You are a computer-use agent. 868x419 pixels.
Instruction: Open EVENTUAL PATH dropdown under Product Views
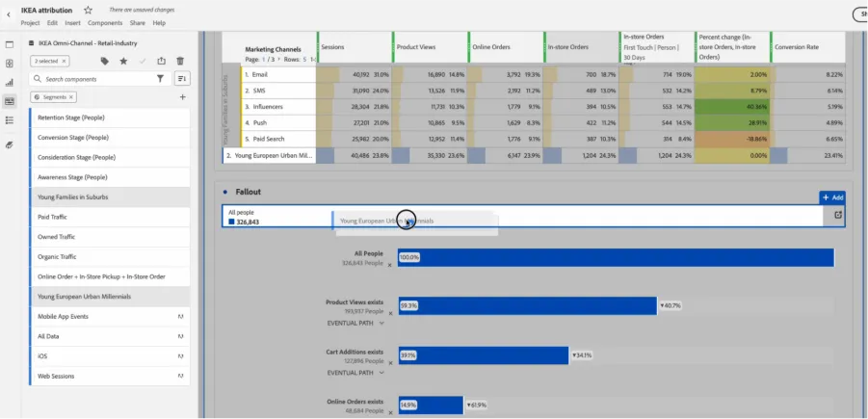355,324
